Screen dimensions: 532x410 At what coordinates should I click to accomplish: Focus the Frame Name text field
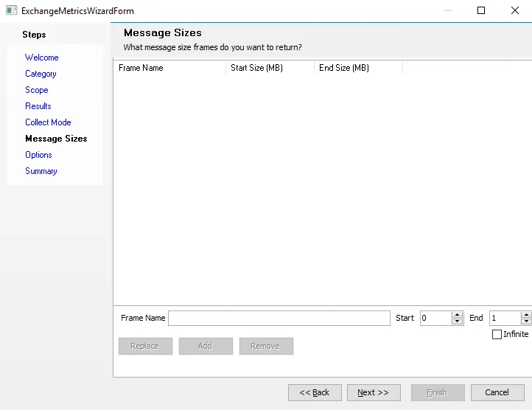pyautogui.click(x=279, y=319)
